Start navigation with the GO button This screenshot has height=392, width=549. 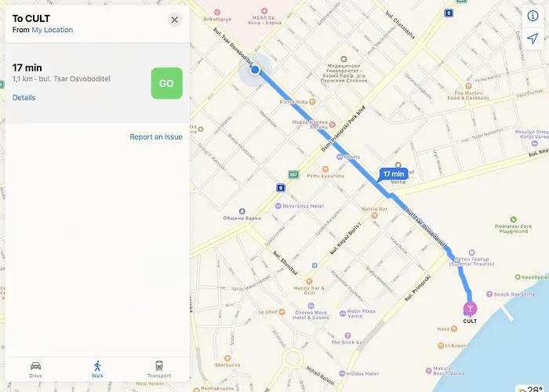(166, 83)
